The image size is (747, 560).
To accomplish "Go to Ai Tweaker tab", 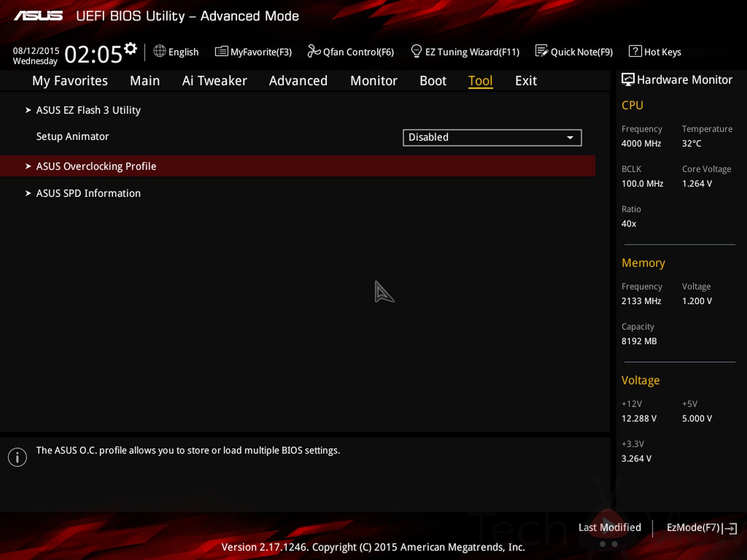I will 214,81.
